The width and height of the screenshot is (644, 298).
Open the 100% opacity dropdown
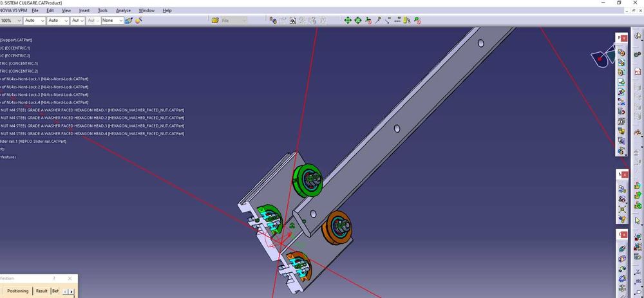(x=19, y=20)
